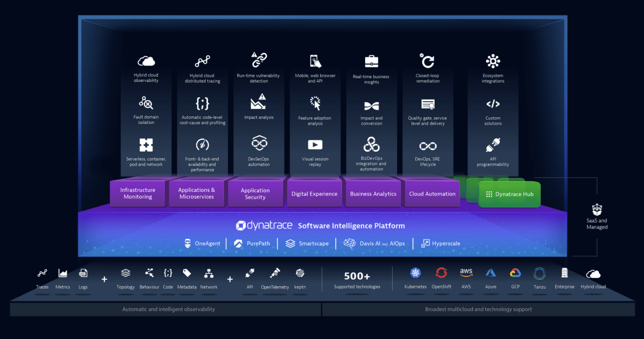Select the Tanzu hexagon icon
The width and height of the screenshot is (644, 339).
539,273
